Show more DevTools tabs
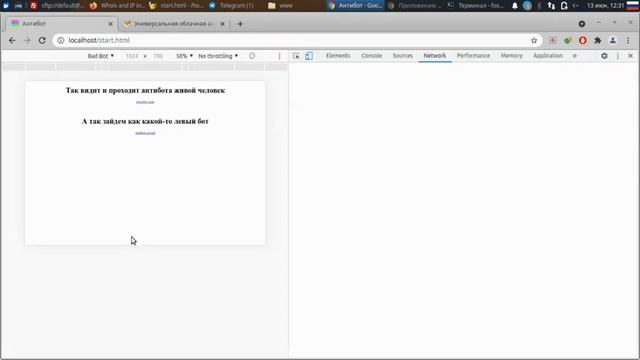The height and width of the screenshot is (360, 640). (575, 56)
